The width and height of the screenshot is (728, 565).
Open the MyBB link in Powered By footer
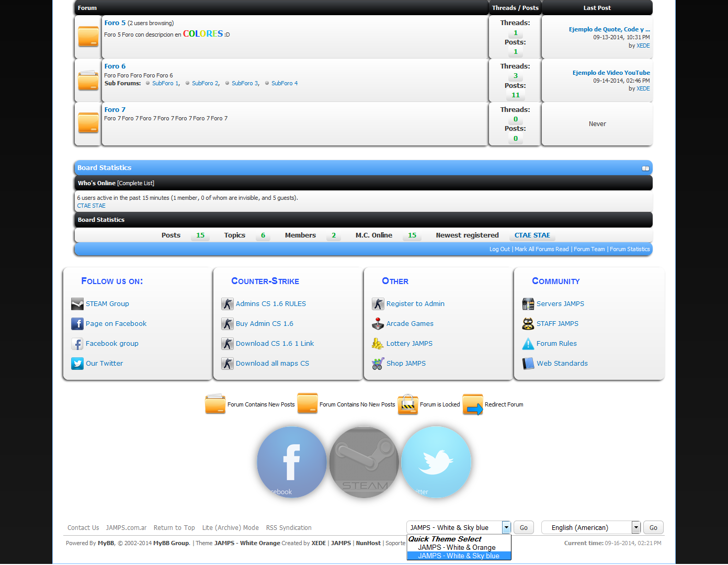[x=106, y=543]
